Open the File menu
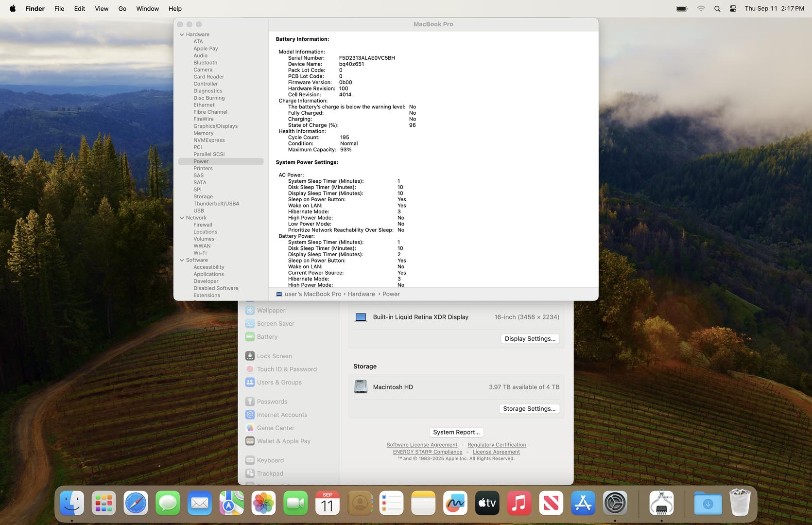Screen dimensions: 812x525 (x=59, y=8)
